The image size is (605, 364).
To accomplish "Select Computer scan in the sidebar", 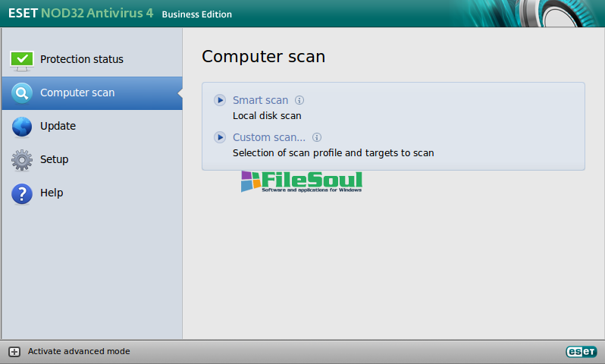I will (92, 93).
